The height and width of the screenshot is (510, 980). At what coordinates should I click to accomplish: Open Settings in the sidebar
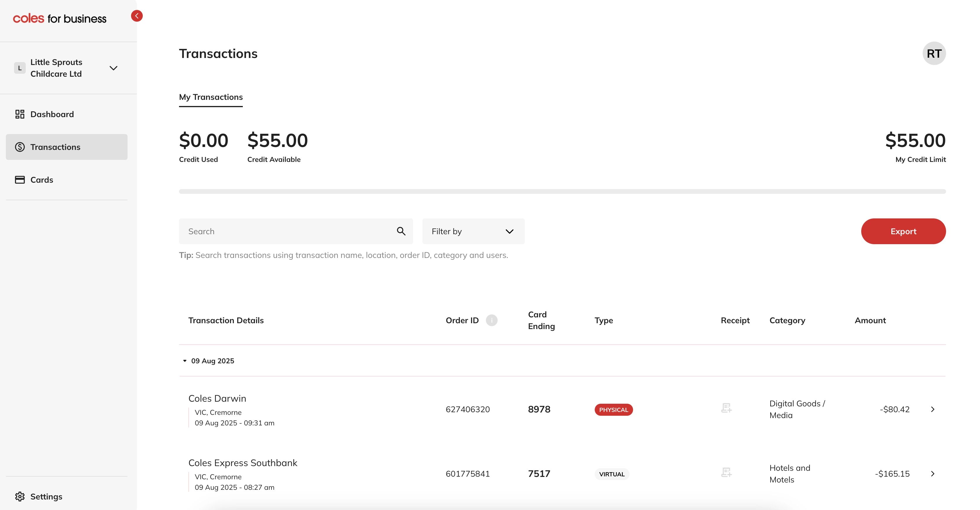(x=67, y=496)
